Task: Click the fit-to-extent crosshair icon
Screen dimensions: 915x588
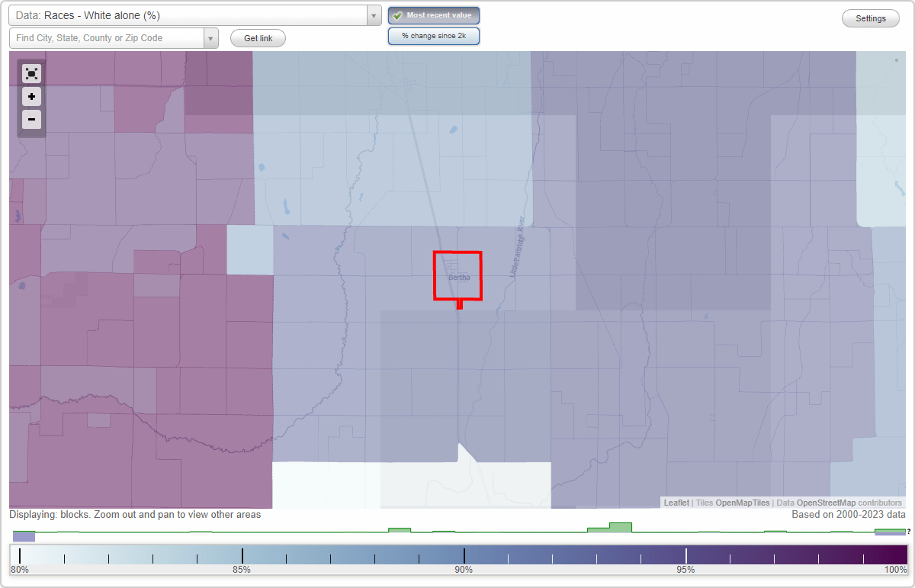Action: coord(31,73)
